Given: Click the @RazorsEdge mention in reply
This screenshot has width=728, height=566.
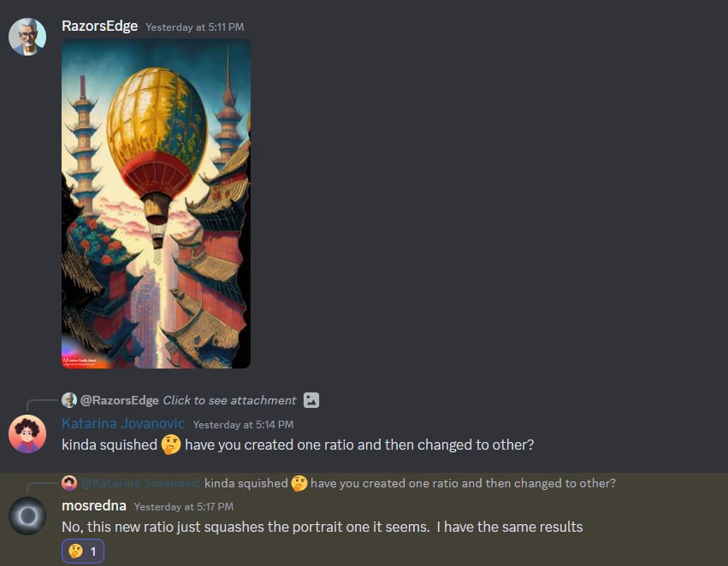Looking at the screenshot, I should 119,400.
